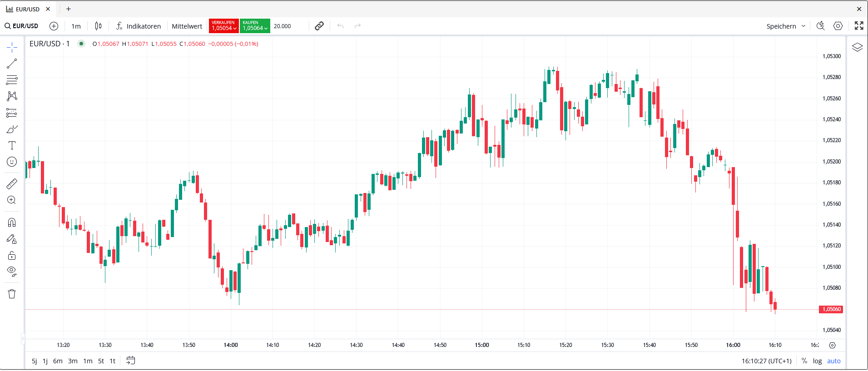
Task: Click the green Kaufen buy button
Action: click(x=254, y=26)
